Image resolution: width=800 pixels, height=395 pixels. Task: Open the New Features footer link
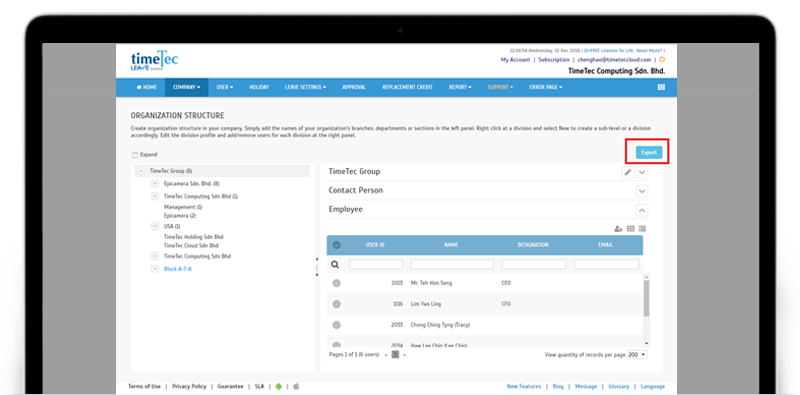523,386
